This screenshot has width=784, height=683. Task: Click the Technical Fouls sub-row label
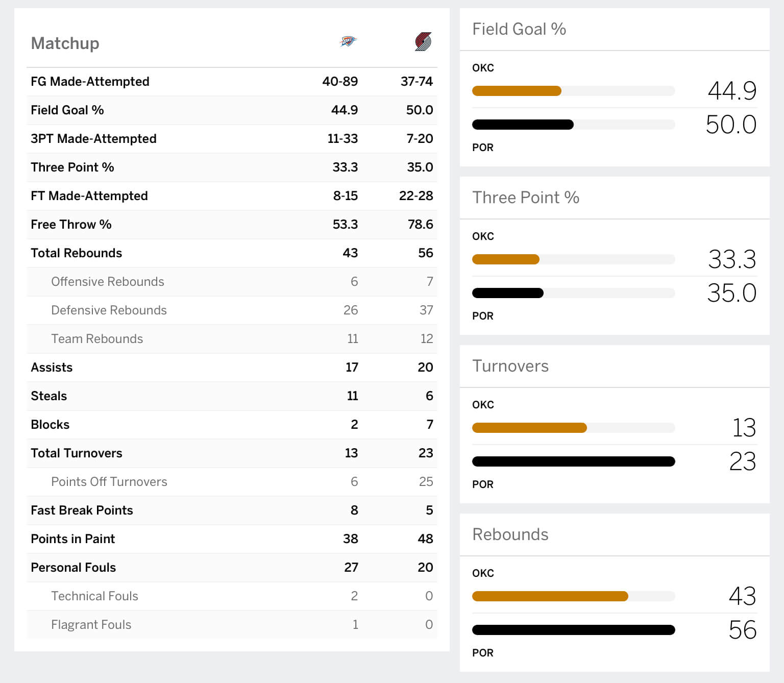94,596
